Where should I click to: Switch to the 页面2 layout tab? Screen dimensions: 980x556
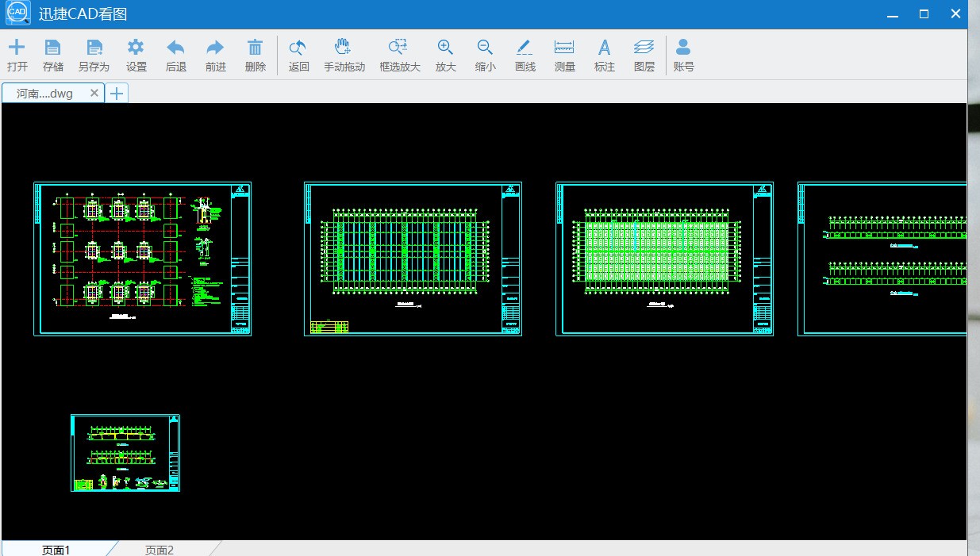[x=159, y=550]
